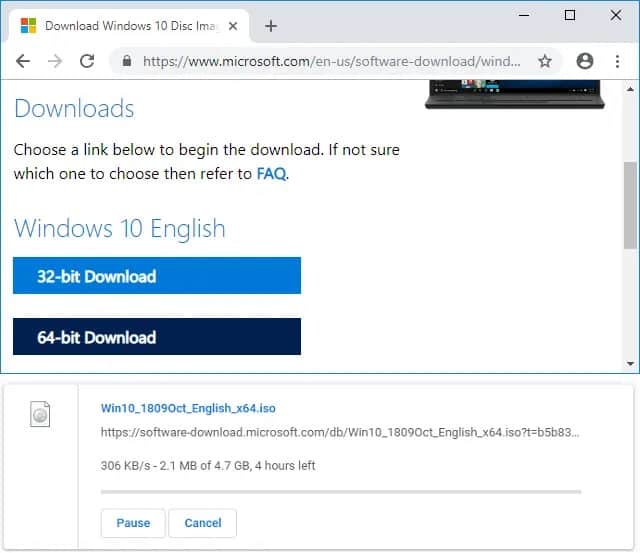Click the Downloads heading text

pos(74,109)
